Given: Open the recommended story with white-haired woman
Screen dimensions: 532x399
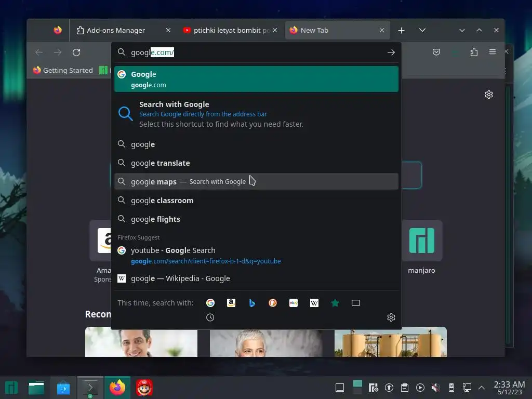Looking at the screenshot, I should pos(266,342).
